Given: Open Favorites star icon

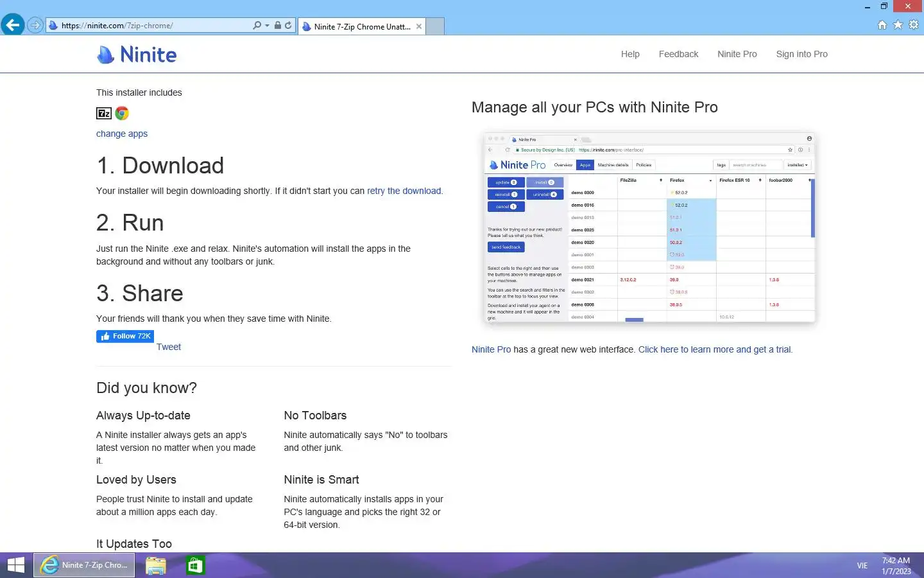Looking at the screenshot, I should click(x=898, y=25).
